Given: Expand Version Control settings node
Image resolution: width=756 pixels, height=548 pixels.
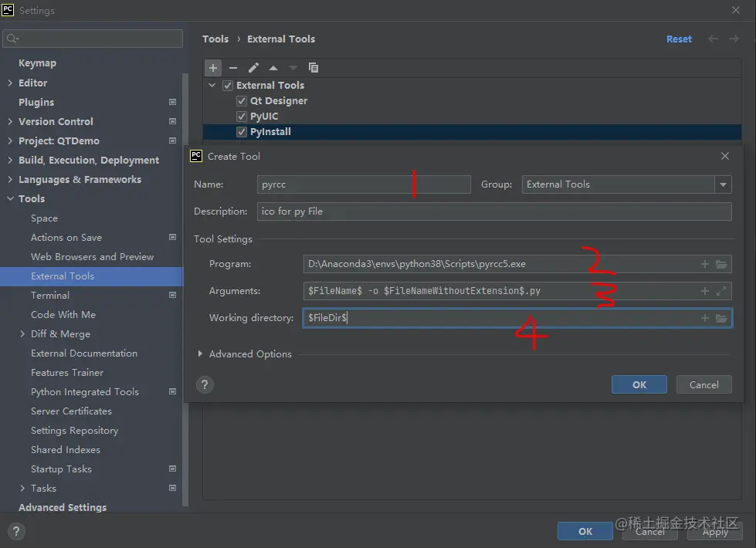Looking at the screenshot, I should click(x=10, y=121).
